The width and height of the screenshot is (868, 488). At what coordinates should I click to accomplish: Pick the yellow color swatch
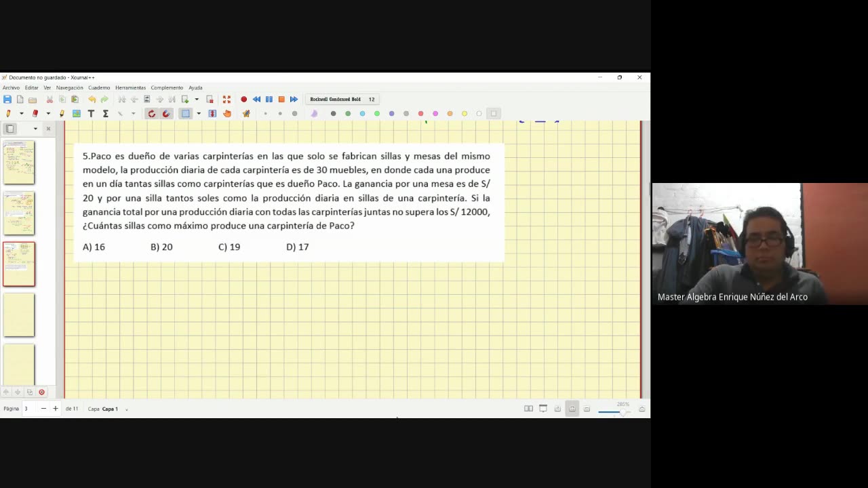[465, 114]
